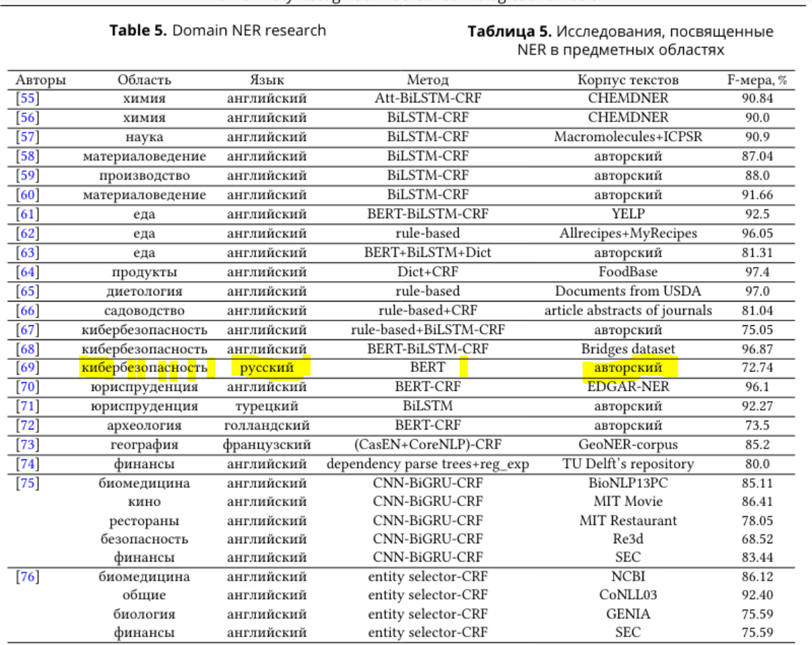
Task: Select the 'Dict+CRF' method cell
Action: click(428, 272)
